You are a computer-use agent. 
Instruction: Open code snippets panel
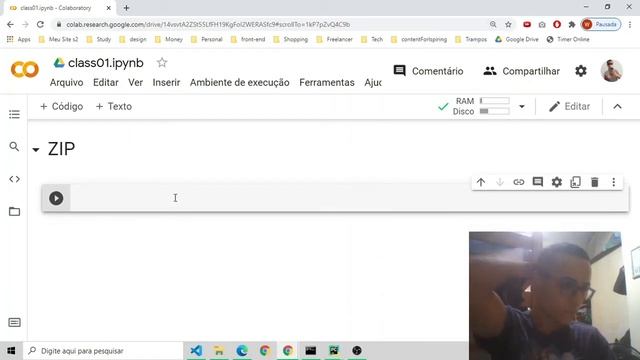[14, 179]
